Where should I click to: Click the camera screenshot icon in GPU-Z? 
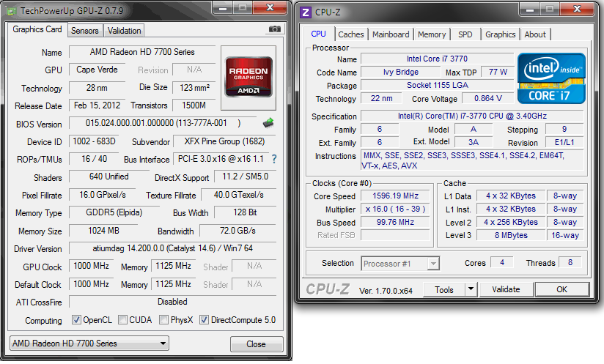pos(274,29)
